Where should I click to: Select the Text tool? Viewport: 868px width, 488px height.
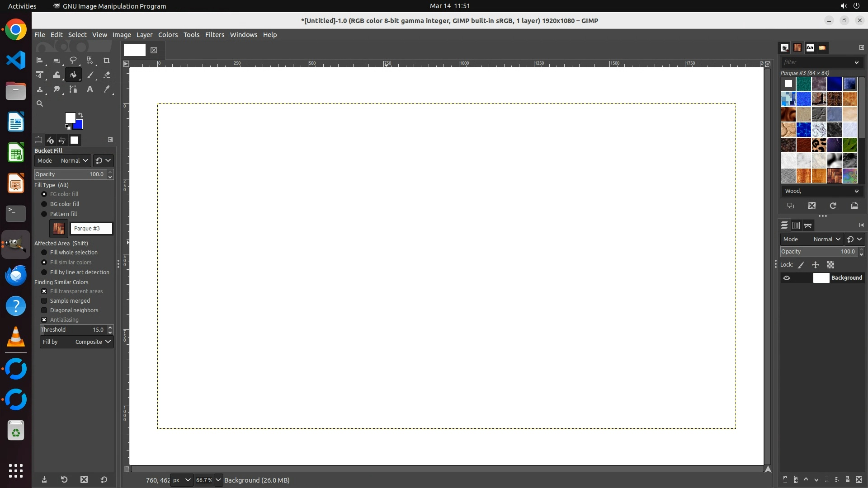pos(90,89)
